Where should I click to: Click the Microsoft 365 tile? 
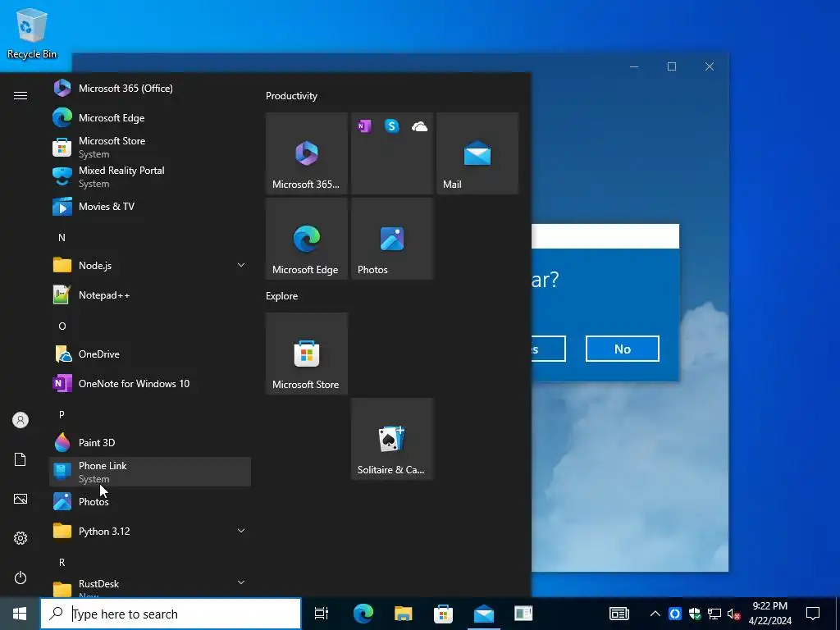[x=307, y=153]
